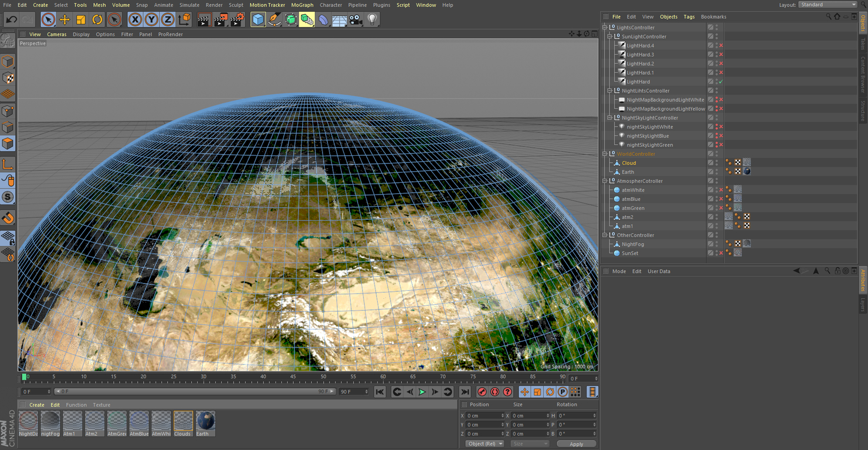The width and height of the screenshot is (868, 450).
Task: Lock the X axis icon
Action: pyautogui.click(x=134, y=19)
